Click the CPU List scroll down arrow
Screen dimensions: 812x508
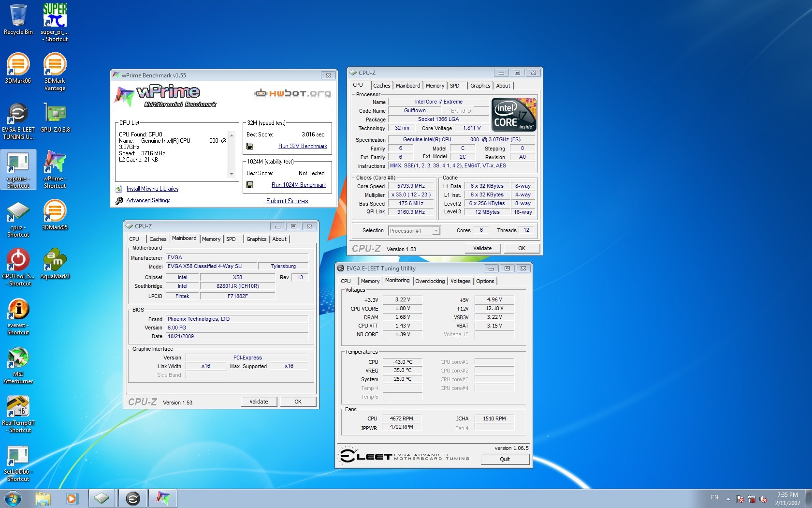coord(232,174)
